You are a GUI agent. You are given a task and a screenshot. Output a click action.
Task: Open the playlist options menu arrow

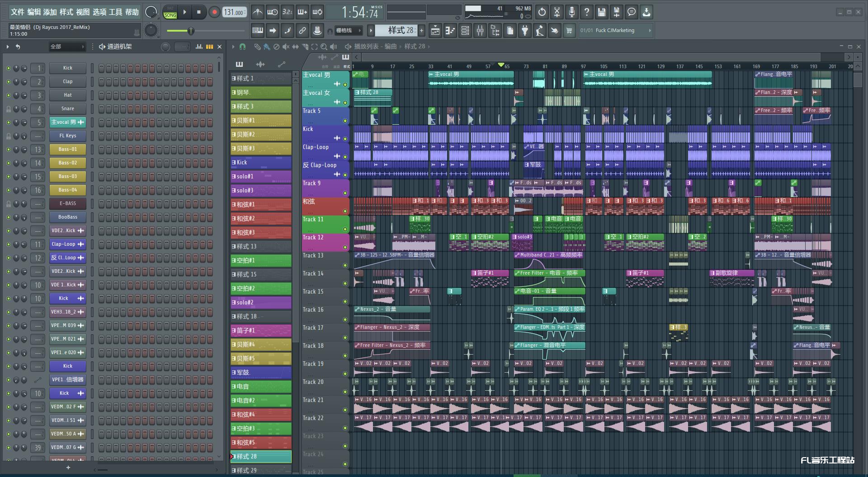pyautogui.click(x=233, y=47)
